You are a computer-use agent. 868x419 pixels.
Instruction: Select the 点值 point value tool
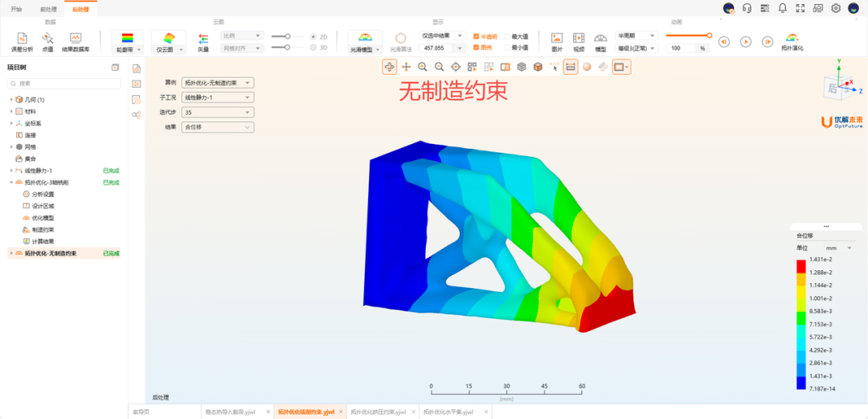tap(47, 41)
